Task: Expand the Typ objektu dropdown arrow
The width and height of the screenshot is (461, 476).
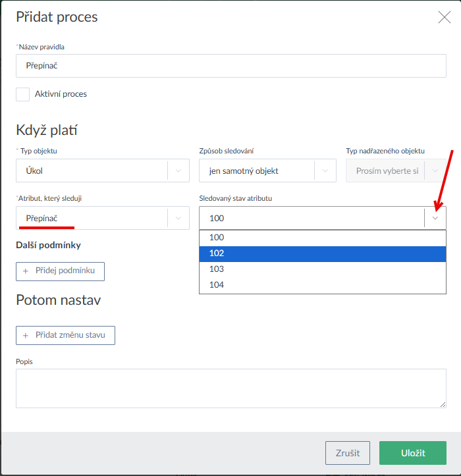Action: 178,171
